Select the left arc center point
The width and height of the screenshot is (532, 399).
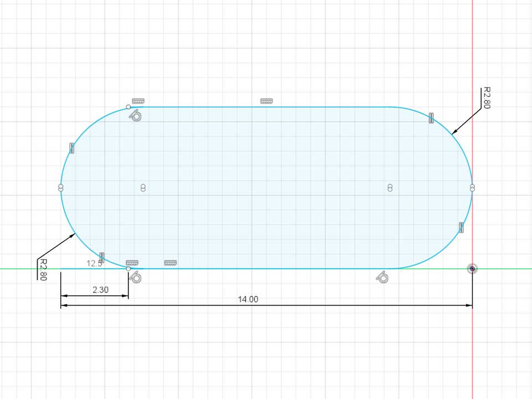point(143,188)
